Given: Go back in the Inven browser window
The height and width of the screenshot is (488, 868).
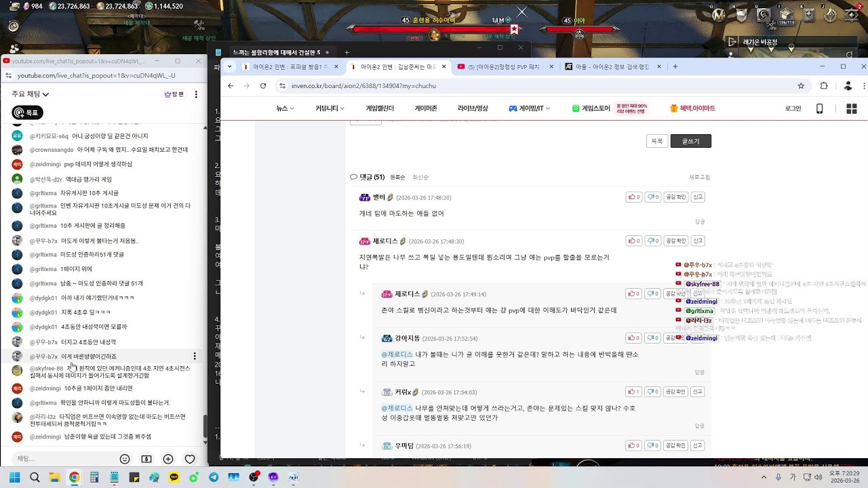Looking at the screenshot, I should [x=231, y=86].
